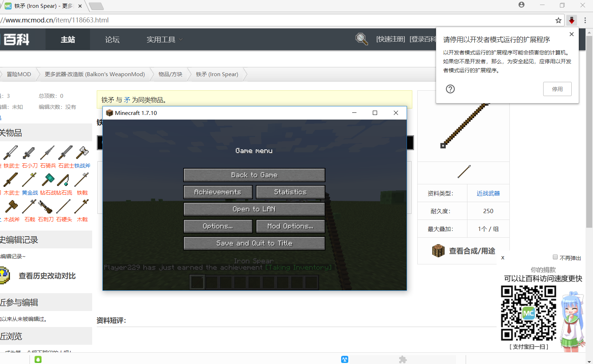
Task: Open the 物品/方块 breadcrumb
Action: tap(170, 74)
